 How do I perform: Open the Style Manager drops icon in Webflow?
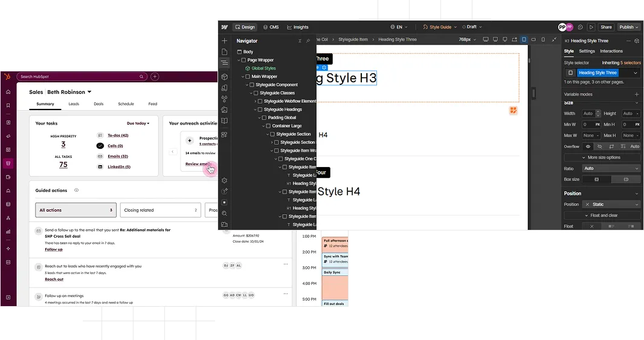pyautogui.click(x=224, y=99)
